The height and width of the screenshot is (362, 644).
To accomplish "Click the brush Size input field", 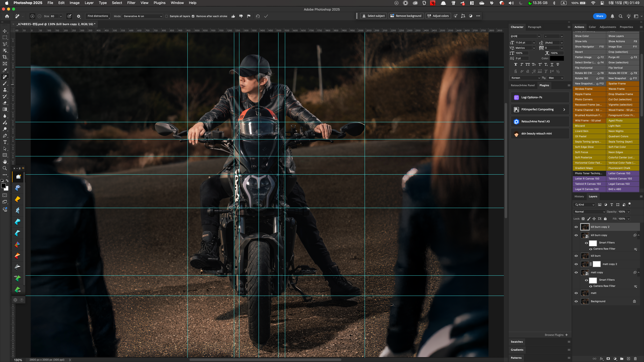I will click(x=54, y=16).
